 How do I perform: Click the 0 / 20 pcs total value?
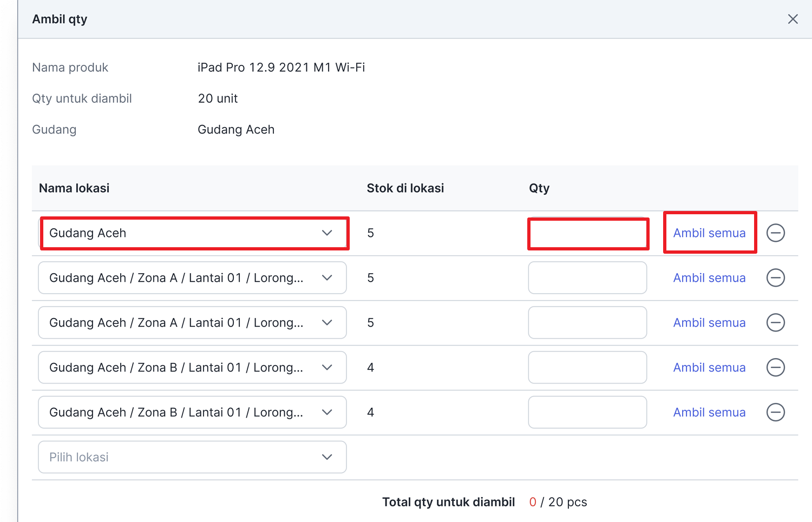558,503
